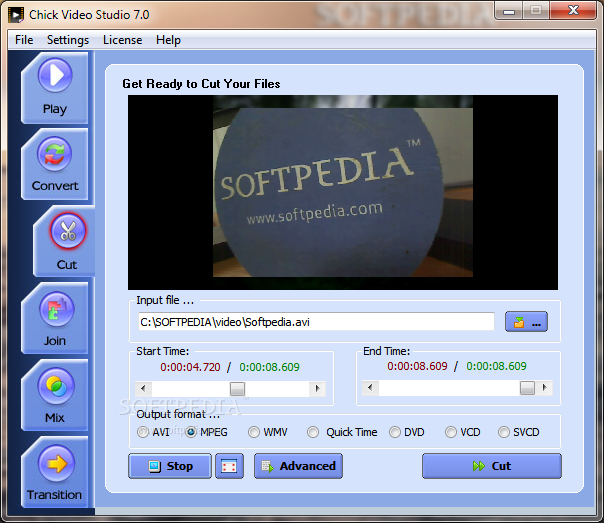This screenshot has width=604, height=523.
Task: Click the snapshot frame icon beside Stop
Action: [229, 466]
